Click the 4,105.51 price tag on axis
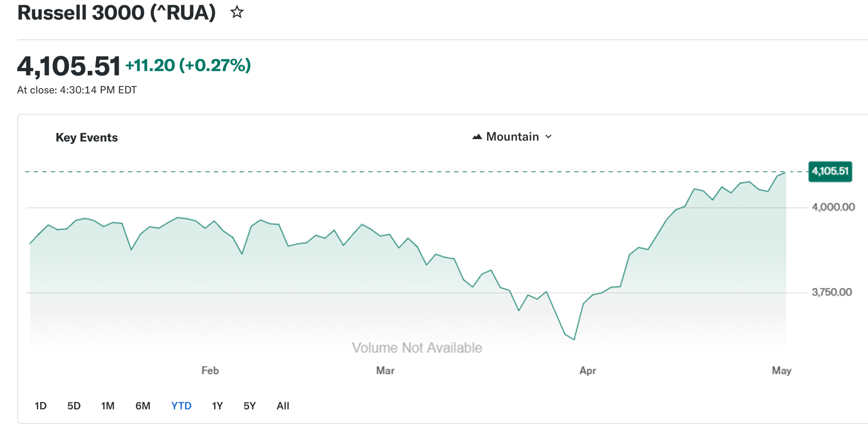The image size is (868, 425). click(x=830, y=171)
